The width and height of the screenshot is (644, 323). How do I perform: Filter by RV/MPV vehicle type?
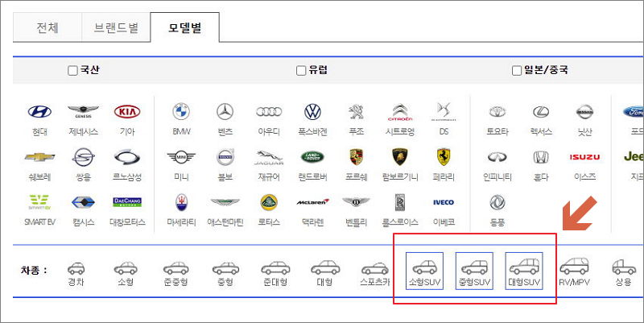(574, 272)
